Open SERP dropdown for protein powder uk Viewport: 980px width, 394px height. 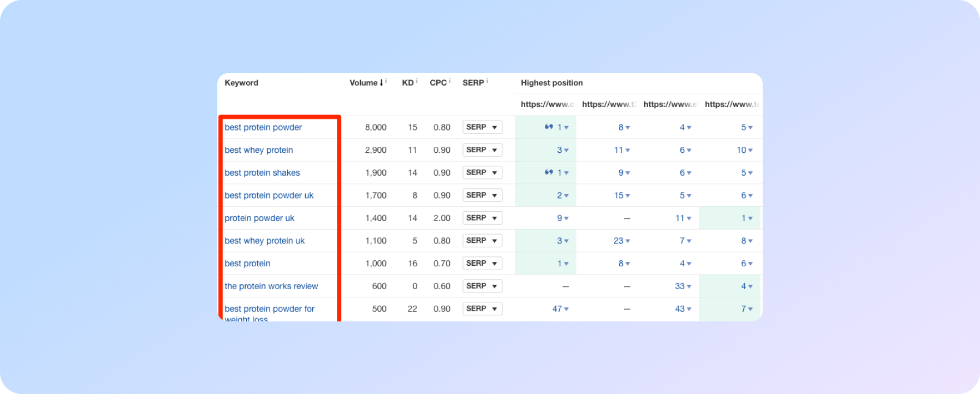click(x=482, y=218)
